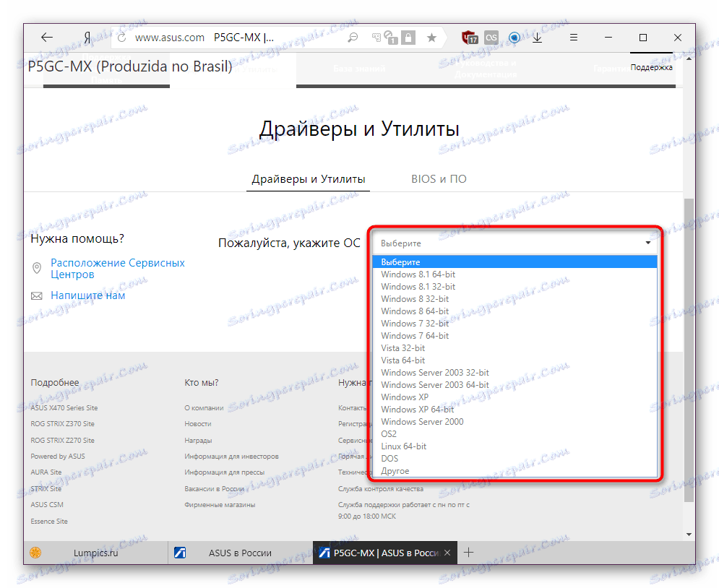Pick the plain Windows XP entry in the OS list
Image resolution: width=719 pixels, height=588 pixels.
(x=515, y=397)
